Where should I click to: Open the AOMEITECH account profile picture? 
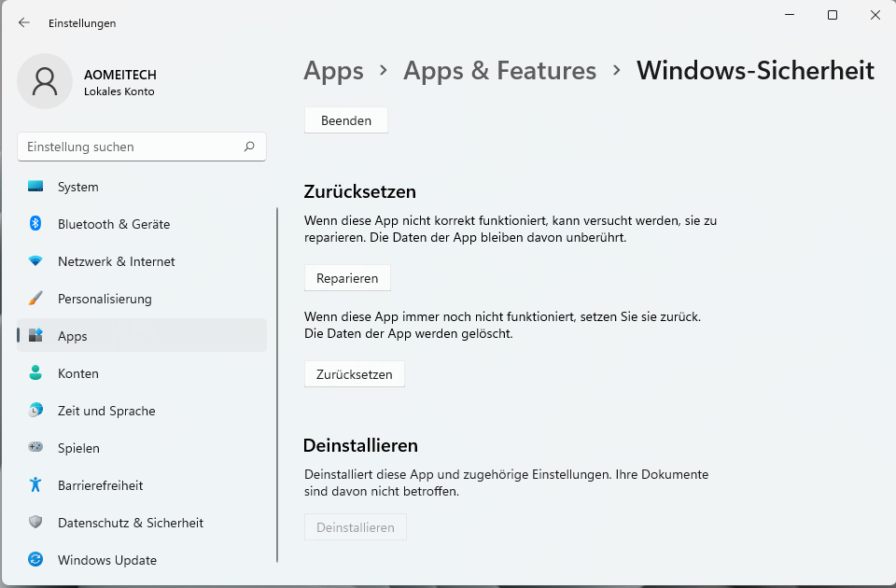click(x=45, y=81)
